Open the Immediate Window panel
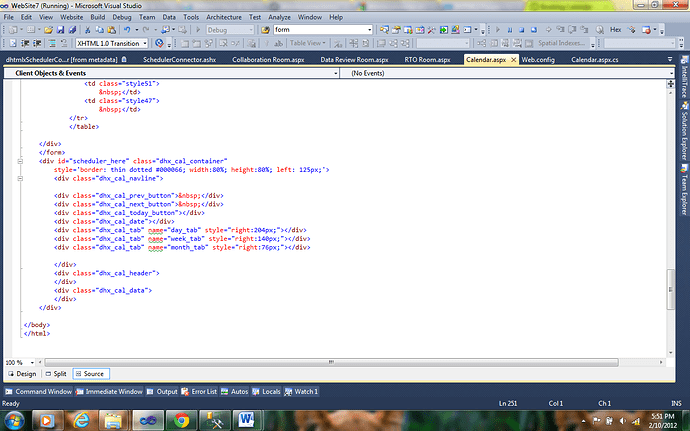This screenshot has height=431, width=690. 109,391
